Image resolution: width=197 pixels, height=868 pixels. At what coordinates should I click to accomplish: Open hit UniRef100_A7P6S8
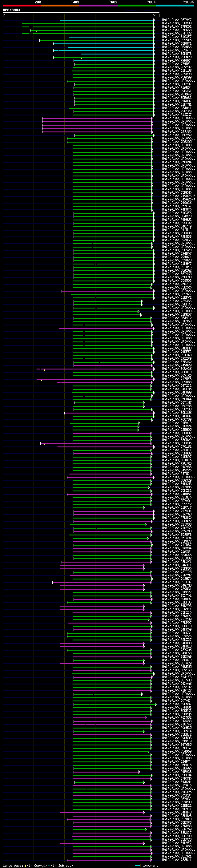177,30
